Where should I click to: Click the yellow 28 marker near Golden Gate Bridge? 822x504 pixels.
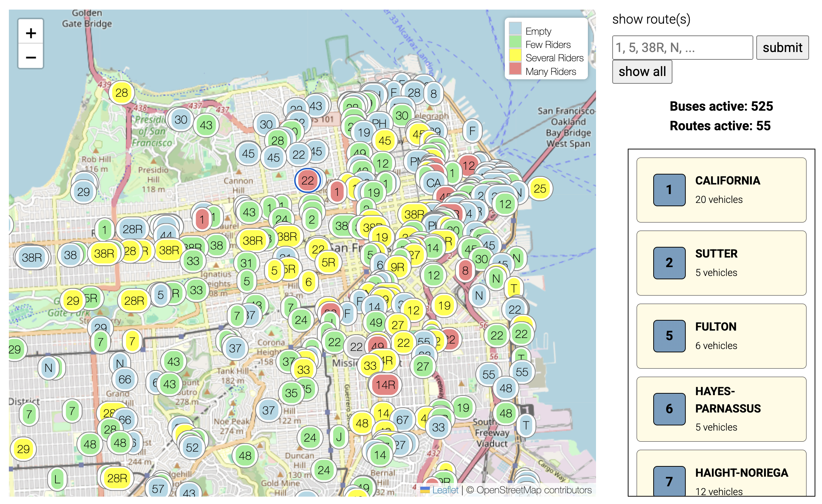click(x=121, y=93)
